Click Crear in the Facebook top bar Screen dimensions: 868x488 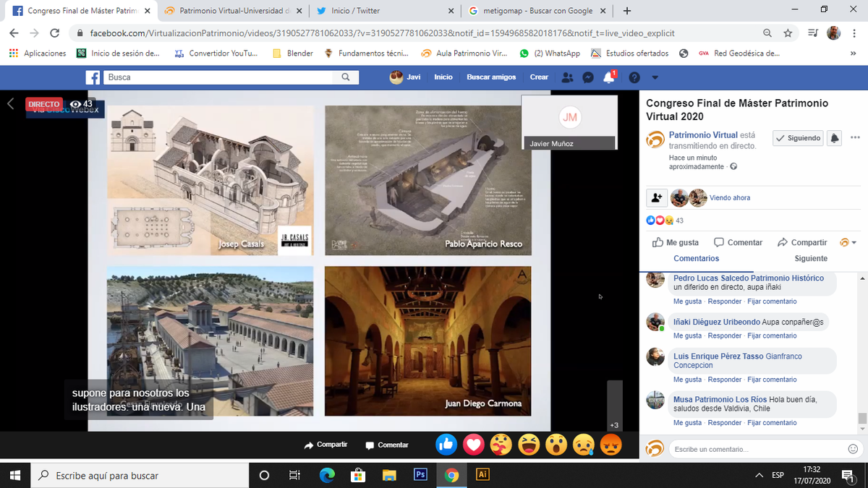[x=539, y=77]
